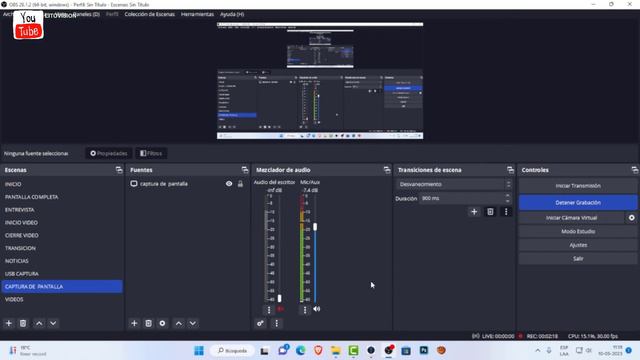
Task: Click the preview canvas thumbnail
Action: click(x=320, y=81)
